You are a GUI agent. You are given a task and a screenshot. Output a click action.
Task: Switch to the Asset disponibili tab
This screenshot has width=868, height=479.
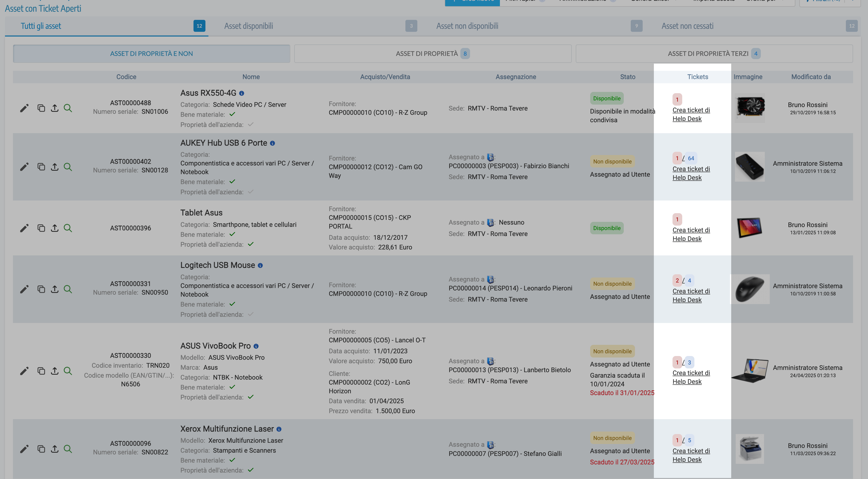point(249,26)
